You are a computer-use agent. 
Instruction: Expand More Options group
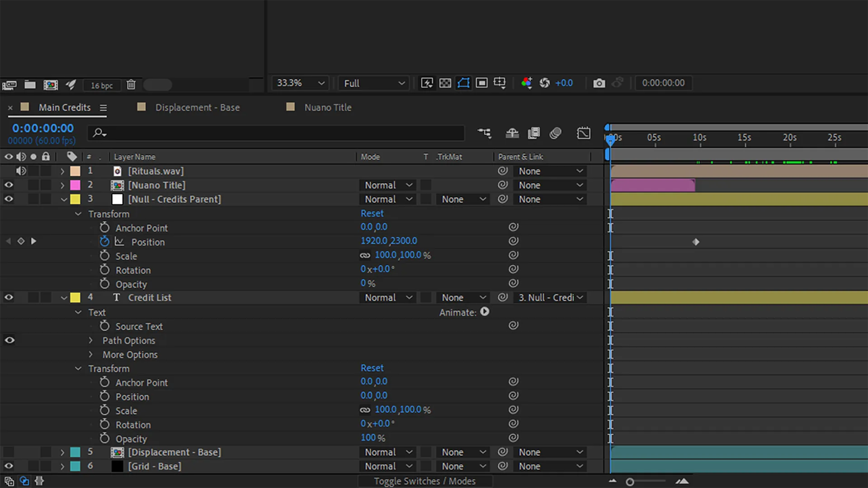[x=90, y=354]
